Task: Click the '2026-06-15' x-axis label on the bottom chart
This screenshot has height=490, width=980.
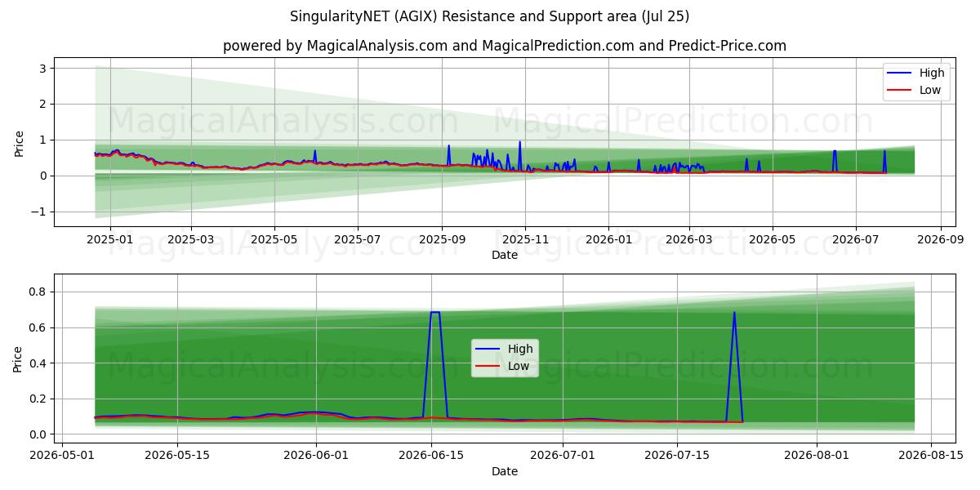Action: [431, 456]
